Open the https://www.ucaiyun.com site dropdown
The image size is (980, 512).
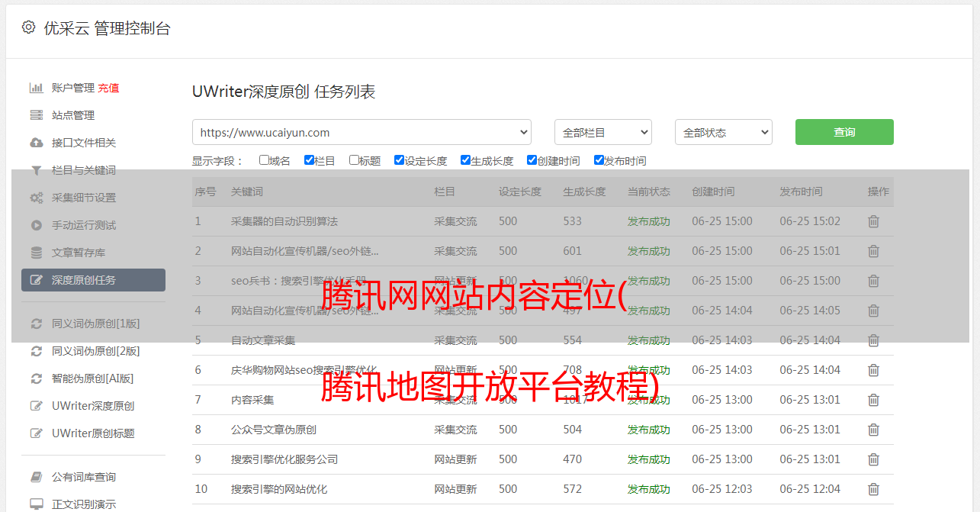point(361,132)
